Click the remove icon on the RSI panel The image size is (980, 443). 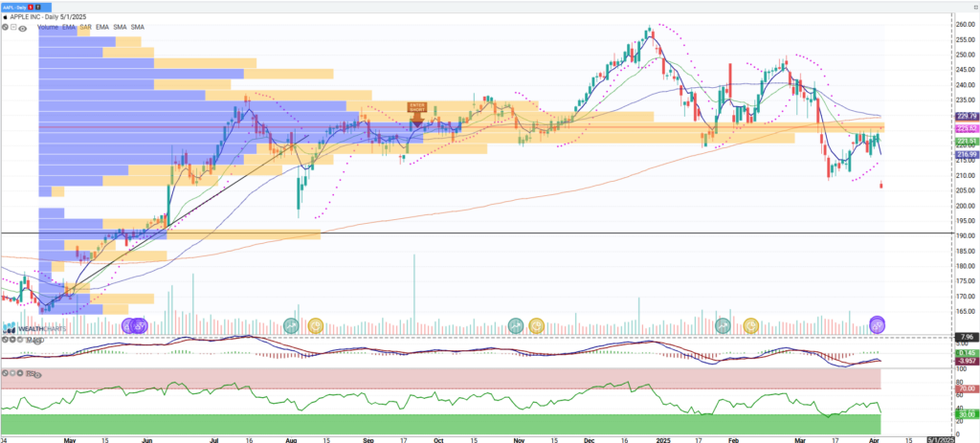[5, 373]
